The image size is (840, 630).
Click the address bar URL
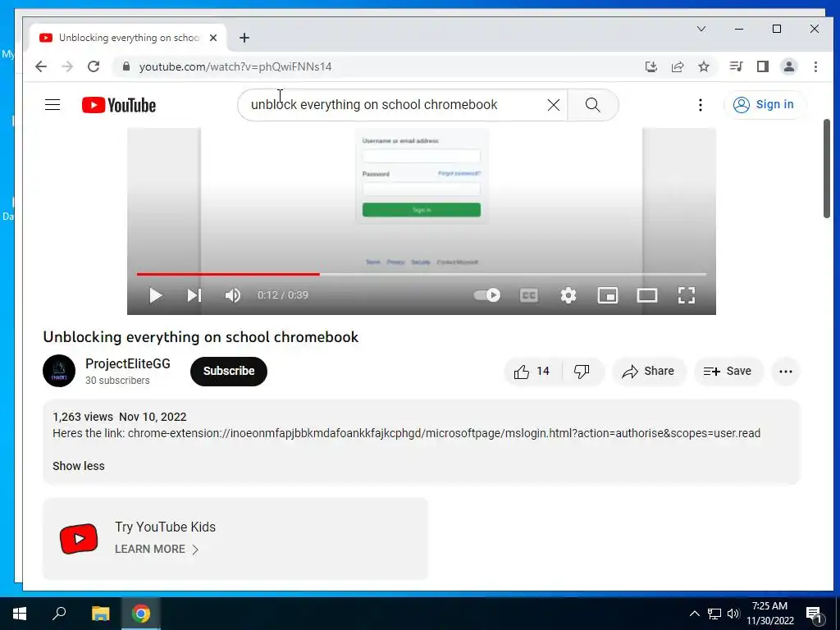[x=235, y=67]
